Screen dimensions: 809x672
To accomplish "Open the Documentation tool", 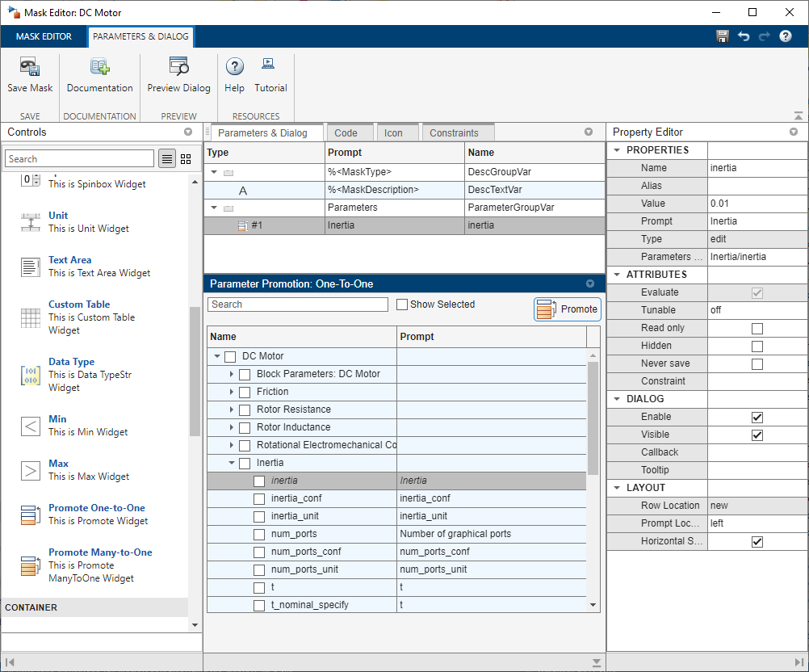I will coord(99,68).
